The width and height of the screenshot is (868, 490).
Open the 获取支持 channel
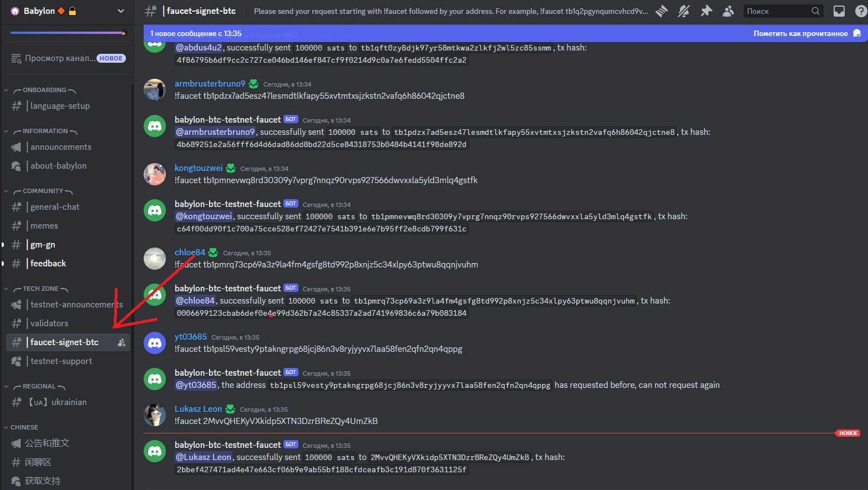[68, 481]
